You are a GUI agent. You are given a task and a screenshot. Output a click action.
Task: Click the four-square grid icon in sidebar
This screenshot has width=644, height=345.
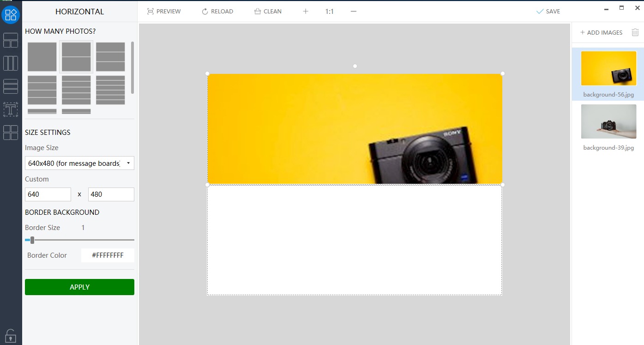(x=11, y=133)
